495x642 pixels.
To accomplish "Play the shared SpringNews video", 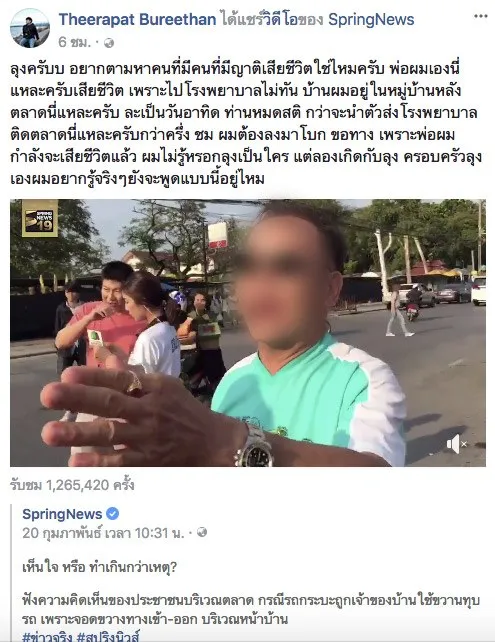I will tap(248, 333).
